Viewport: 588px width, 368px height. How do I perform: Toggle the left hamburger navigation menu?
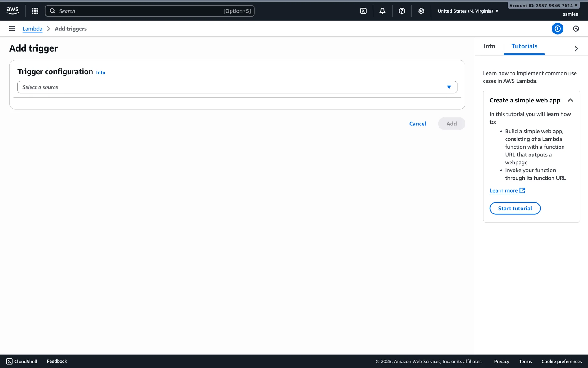coord(12,29)
